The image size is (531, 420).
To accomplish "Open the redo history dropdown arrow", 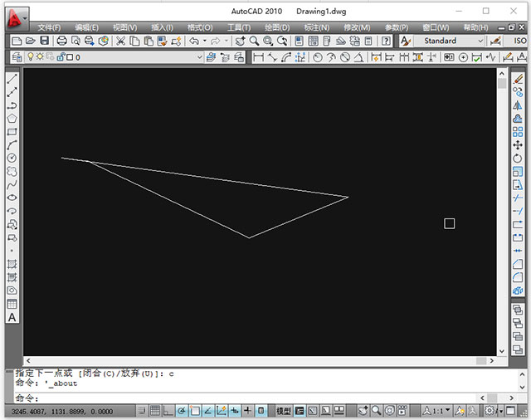I will tap(227, 41).
